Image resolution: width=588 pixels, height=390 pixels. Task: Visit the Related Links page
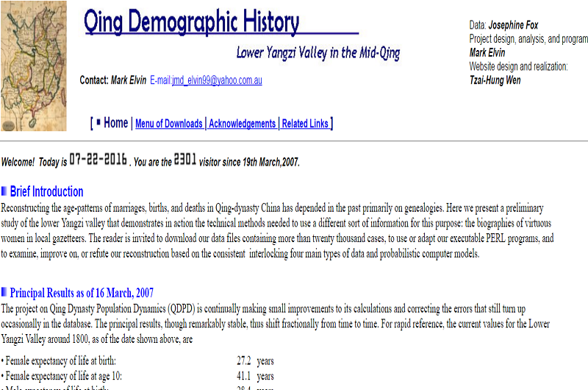click(305, 124)
